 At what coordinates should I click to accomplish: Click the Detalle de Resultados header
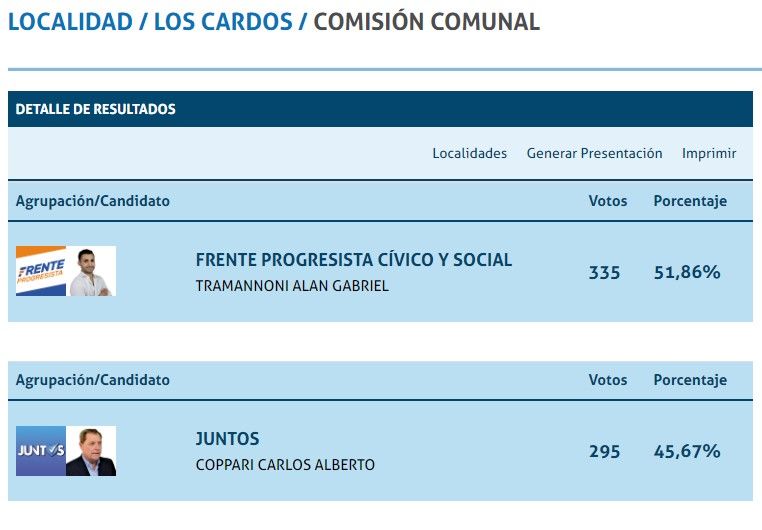[96, 109]
